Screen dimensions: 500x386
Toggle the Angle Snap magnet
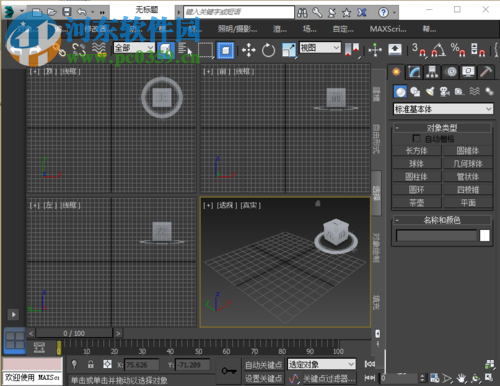[x=438, y=50]
